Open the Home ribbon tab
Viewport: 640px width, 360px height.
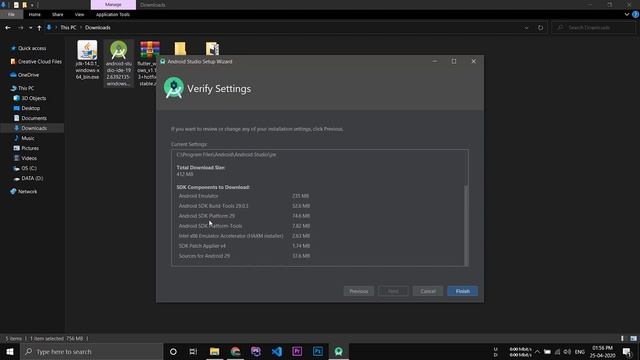(x=35, y=14)
